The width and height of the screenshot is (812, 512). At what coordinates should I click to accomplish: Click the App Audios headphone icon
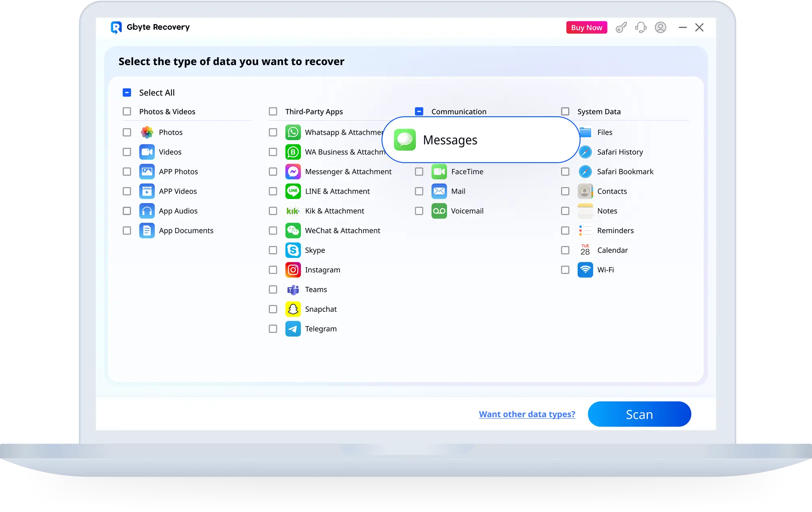pos(147,211)
